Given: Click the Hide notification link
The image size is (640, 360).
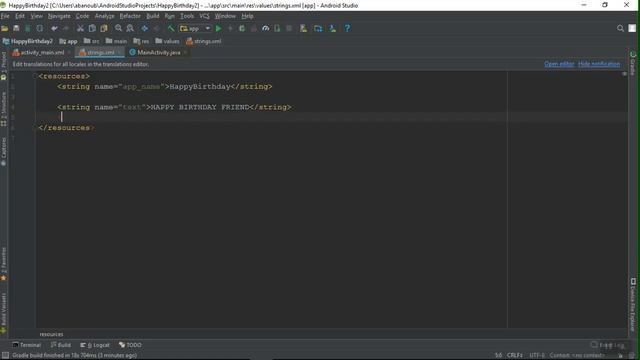Looking at the screenshot, I should (x=599, y=64).
